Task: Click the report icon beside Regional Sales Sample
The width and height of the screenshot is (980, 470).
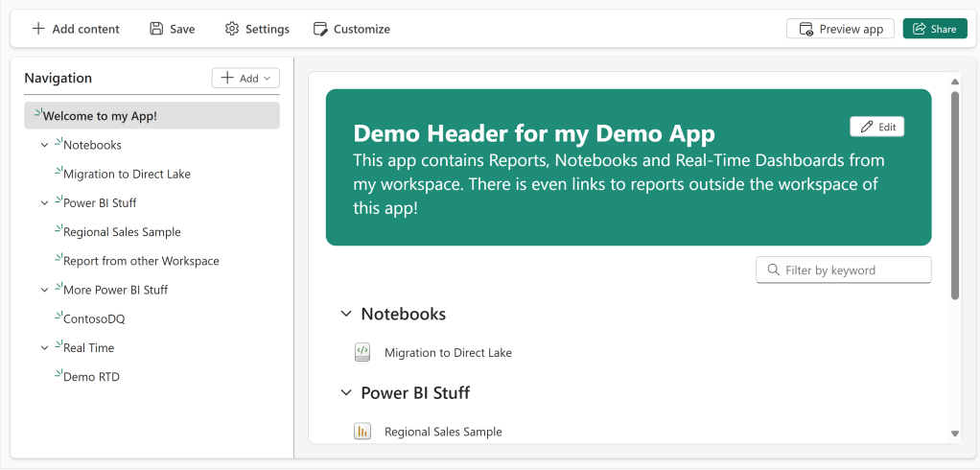Action: (x=362, y=432)
